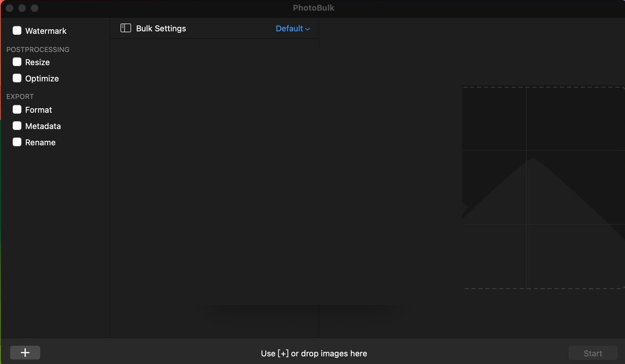Image resolution: width=625 pixels, height=364 pixels.
Task: Close the PhotoBulk window
Action: (x=9, y=8)
